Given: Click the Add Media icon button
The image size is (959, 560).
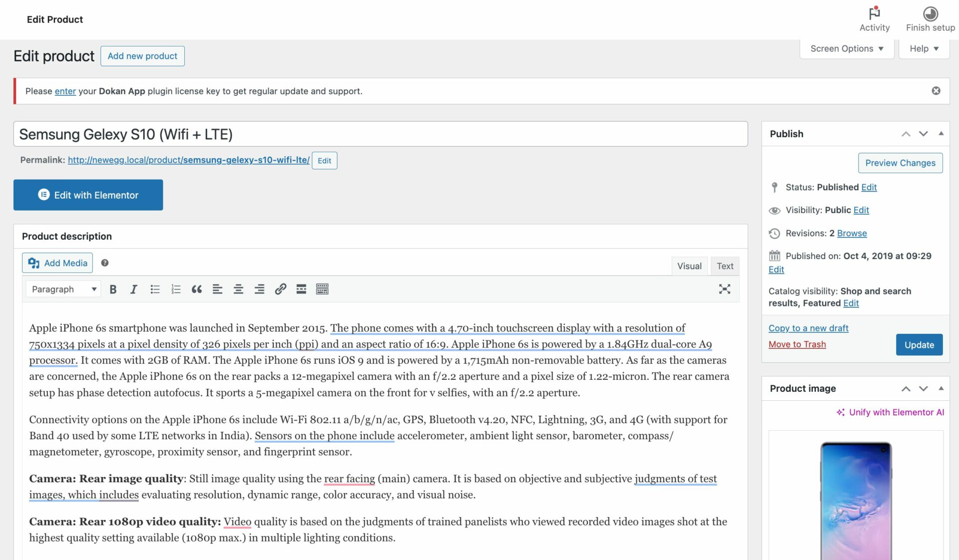Looking at the screenshot, I should coord(33,263).
